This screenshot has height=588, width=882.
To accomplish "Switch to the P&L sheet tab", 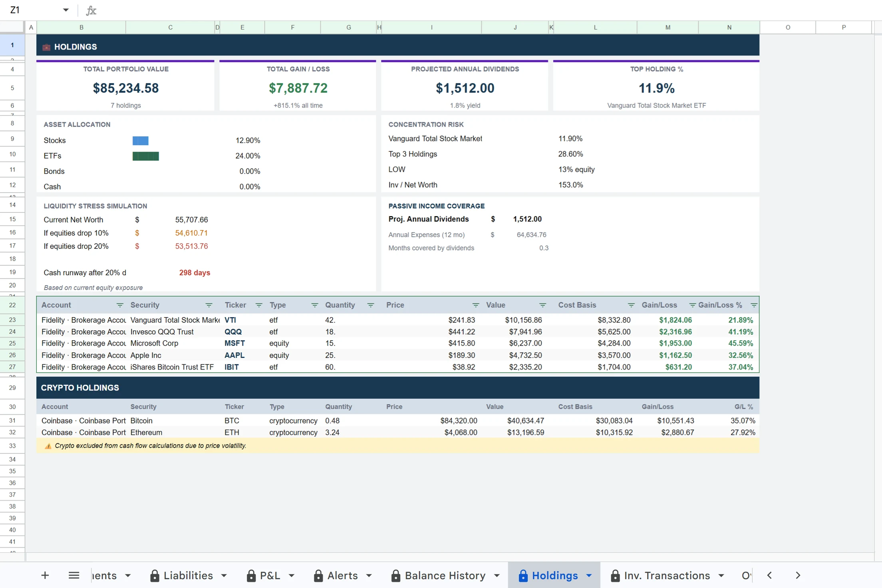I will (x=270, y=576).
